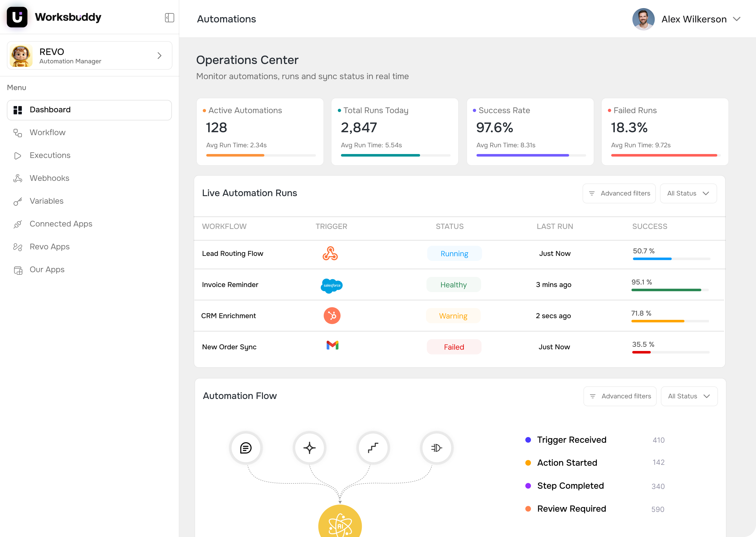The width and height of the screenshot is (756, 537).
Task: Click the Revo Apps icon
Action: [x=17, y=247]
